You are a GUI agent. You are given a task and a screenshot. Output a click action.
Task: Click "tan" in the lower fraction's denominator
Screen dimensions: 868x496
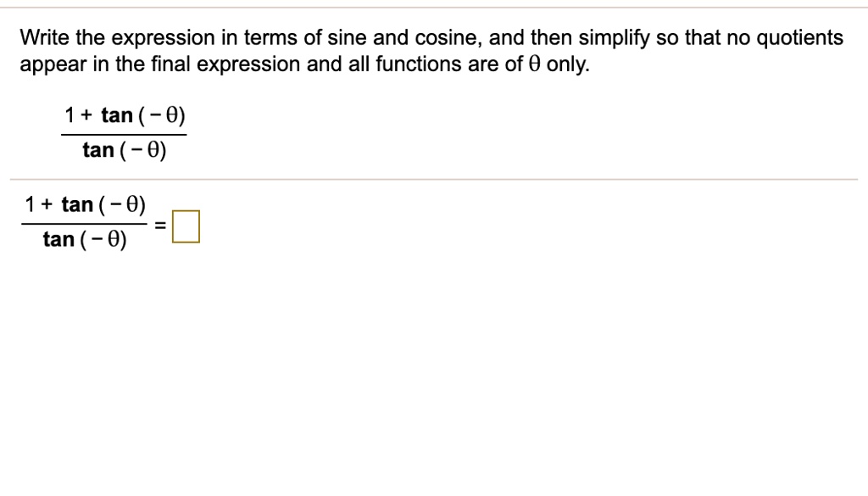[x=58, y=240]
